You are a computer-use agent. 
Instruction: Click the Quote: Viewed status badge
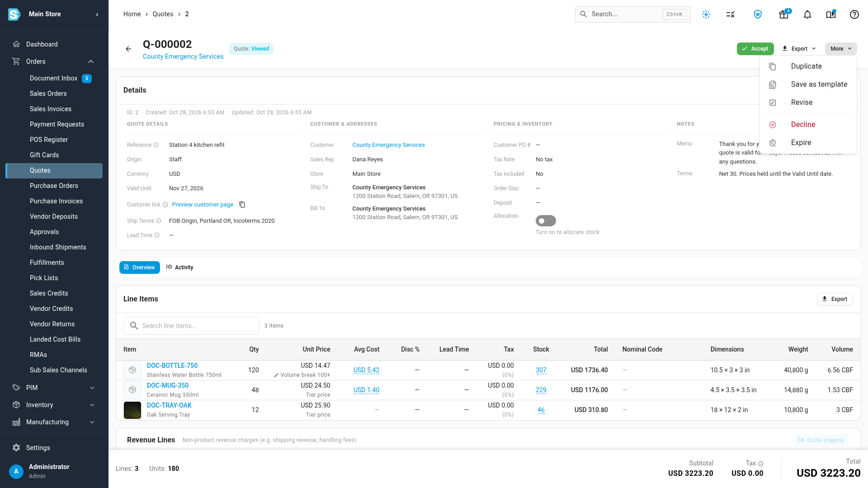coord(251,49)
